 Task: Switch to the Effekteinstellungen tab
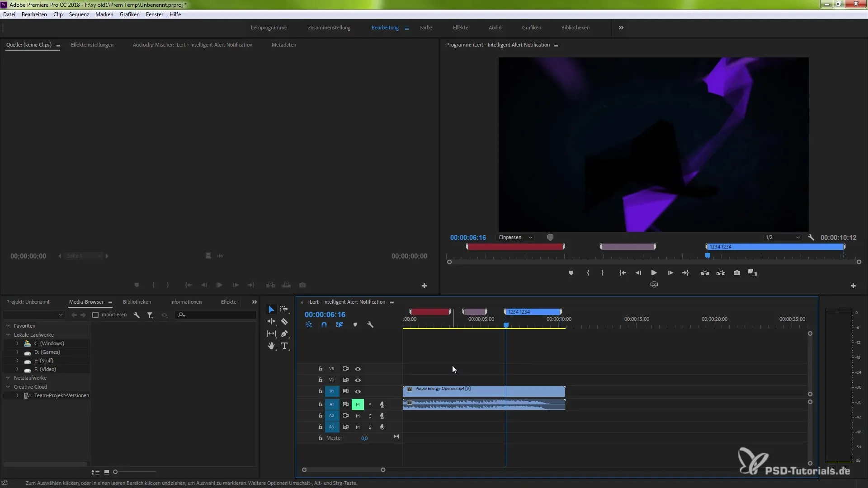(x=92, y=45)
